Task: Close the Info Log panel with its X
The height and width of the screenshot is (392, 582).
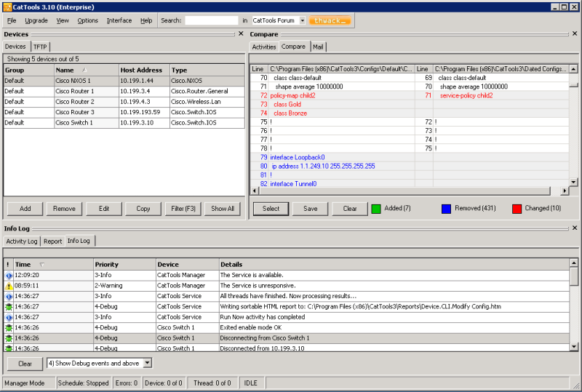Action: [575, 228]
